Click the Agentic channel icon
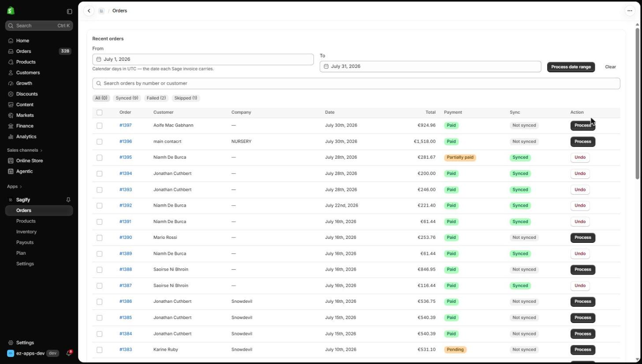 tap(11, 171)
